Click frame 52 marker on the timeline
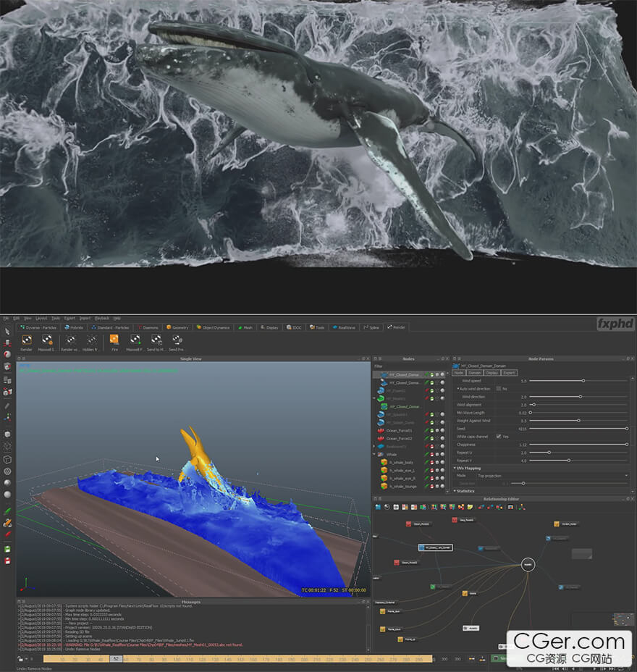The image size is (637, 672). point(116,658)
